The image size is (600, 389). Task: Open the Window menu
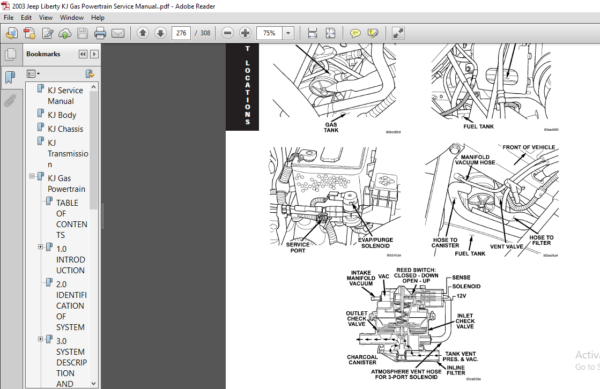(72, 18)
